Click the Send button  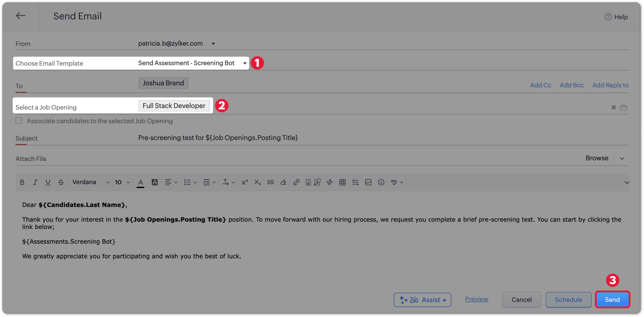pos(612,300)
